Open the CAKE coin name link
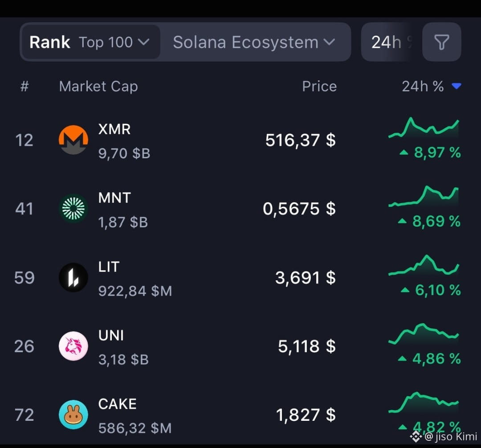 tap(117, 404)
